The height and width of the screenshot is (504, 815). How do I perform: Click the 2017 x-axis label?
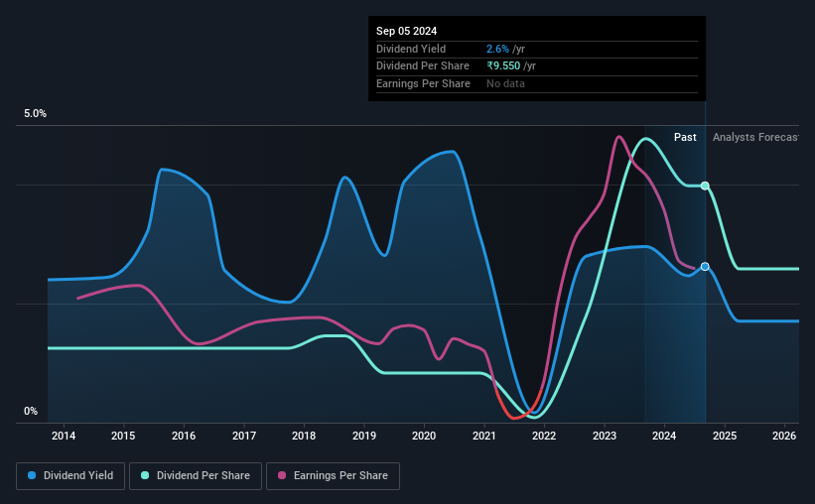click(x=244, y=436)
